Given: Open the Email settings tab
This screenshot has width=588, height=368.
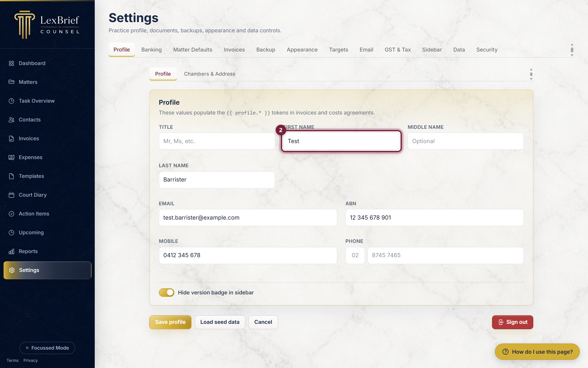Looking at the screenshot, I should click(x=366, y=50).
